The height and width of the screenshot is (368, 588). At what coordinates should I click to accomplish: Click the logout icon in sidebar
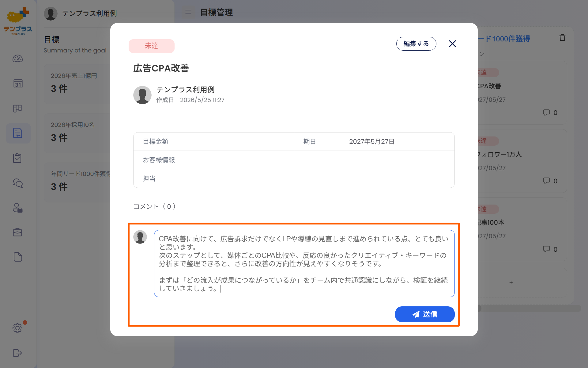pyautogui.click(x=17, y=353)
